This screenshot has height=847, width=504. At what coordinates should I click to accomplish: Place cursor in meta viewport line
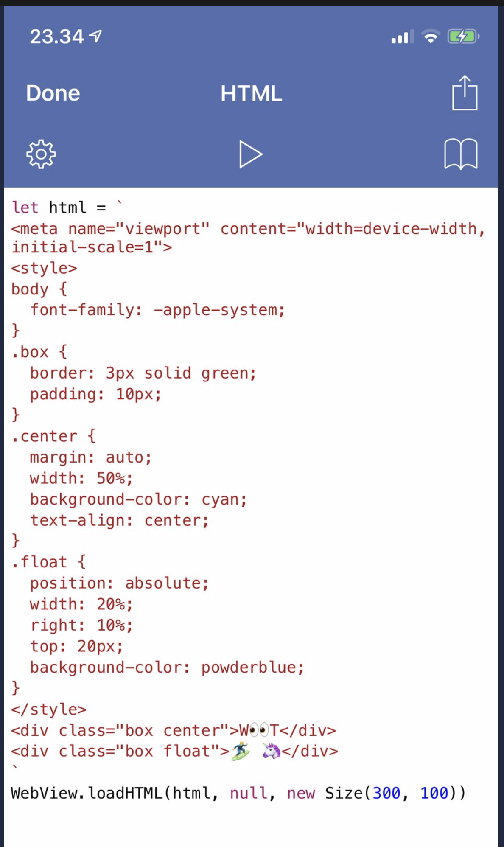248,238
